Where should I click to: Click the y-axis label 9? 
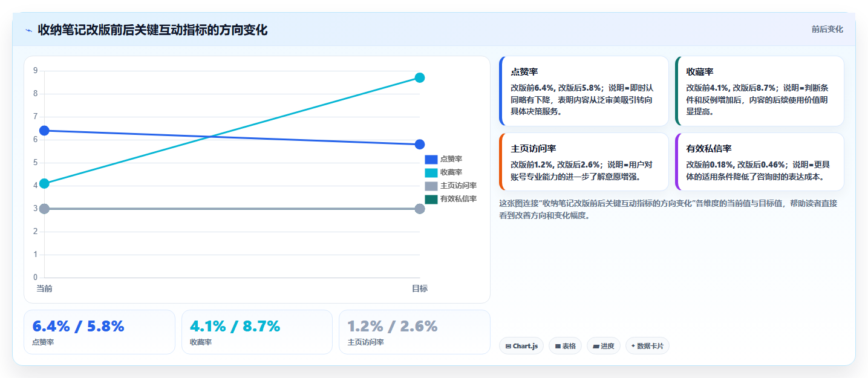35,71
